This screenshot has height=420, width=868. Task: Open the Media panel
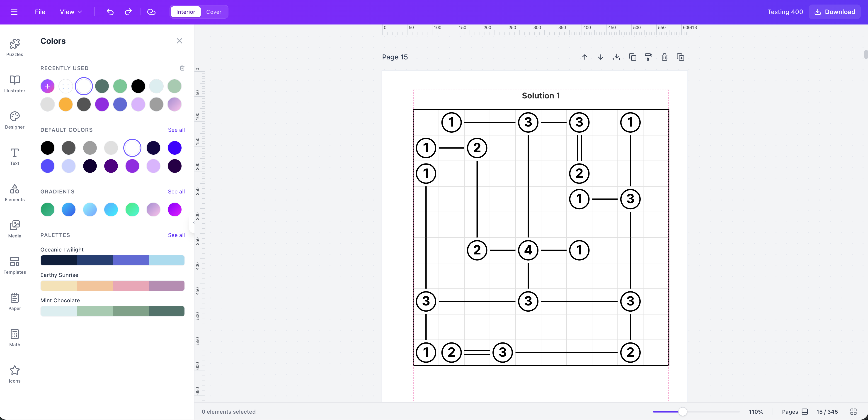15,229
